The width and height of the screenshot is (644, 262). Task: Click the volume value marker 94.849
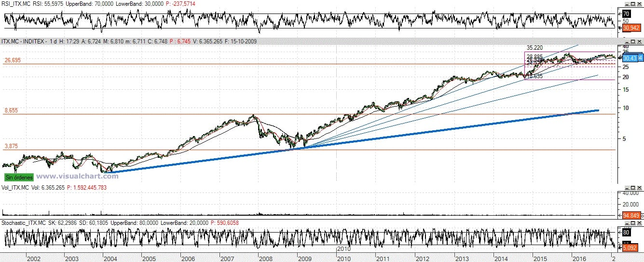[x=631, y=215]
